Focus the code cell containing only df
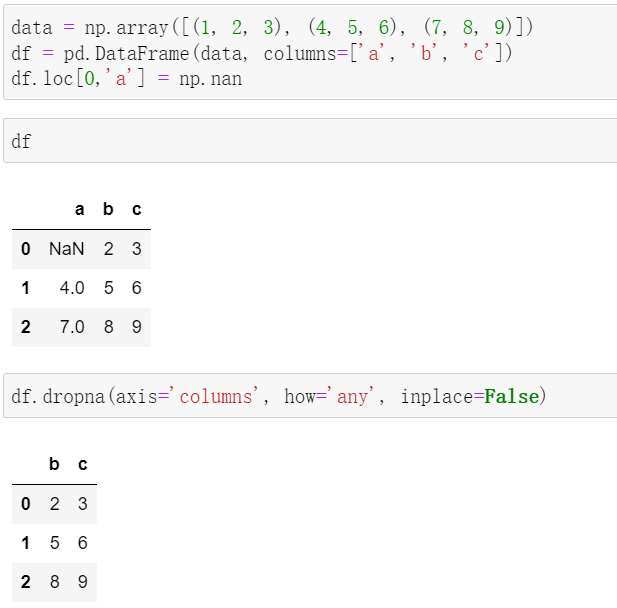Viewport: 617px width, 608px height. (x=310, y=141)
